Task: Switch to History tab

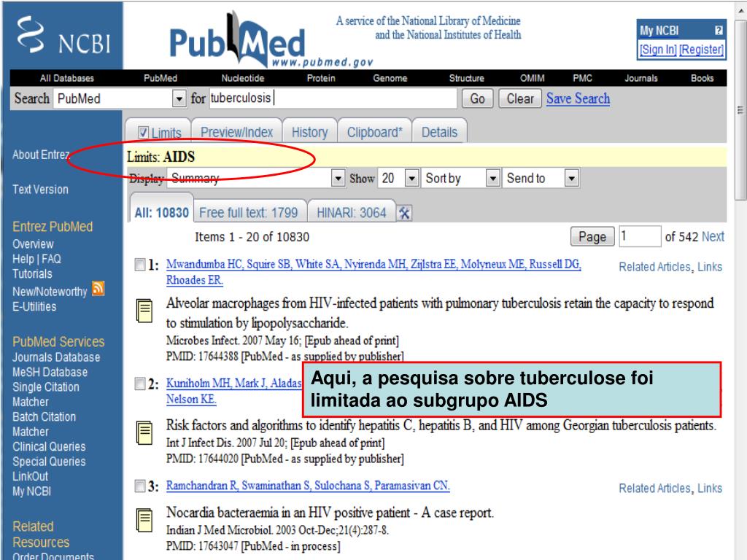Action: 309,132
